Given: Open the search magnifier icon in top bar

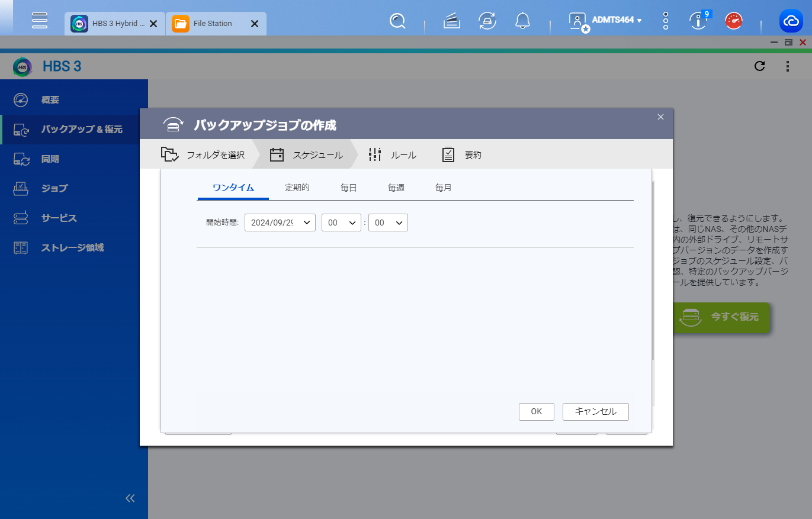Looking at the screenshot, I should pos(397,21).
